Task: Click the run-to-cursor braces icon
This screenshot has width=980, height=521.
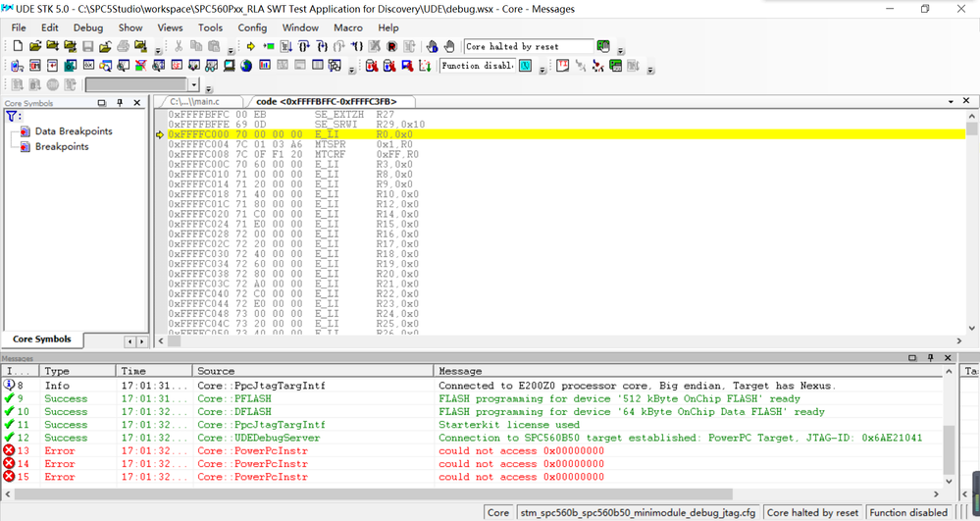Action: click(x=357, y=46)
